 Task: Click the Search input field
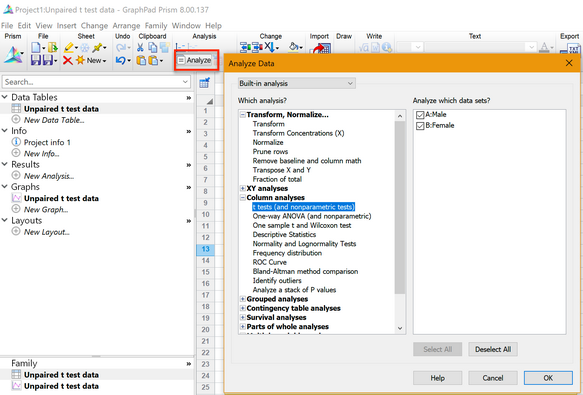tap(96, 82)
